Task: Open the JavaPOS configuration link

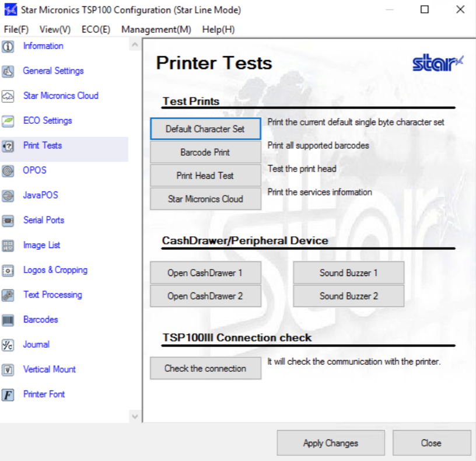Action: (x=40, y=195)
